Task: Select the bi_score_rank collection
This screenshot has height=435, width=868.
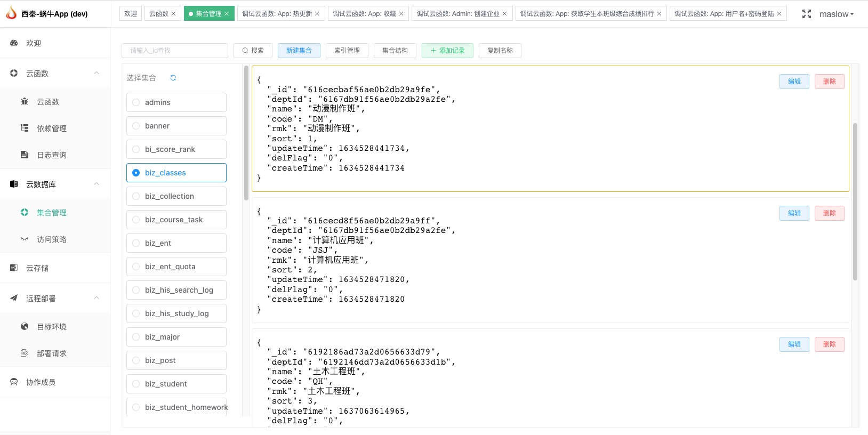Action: coord(176,149)
